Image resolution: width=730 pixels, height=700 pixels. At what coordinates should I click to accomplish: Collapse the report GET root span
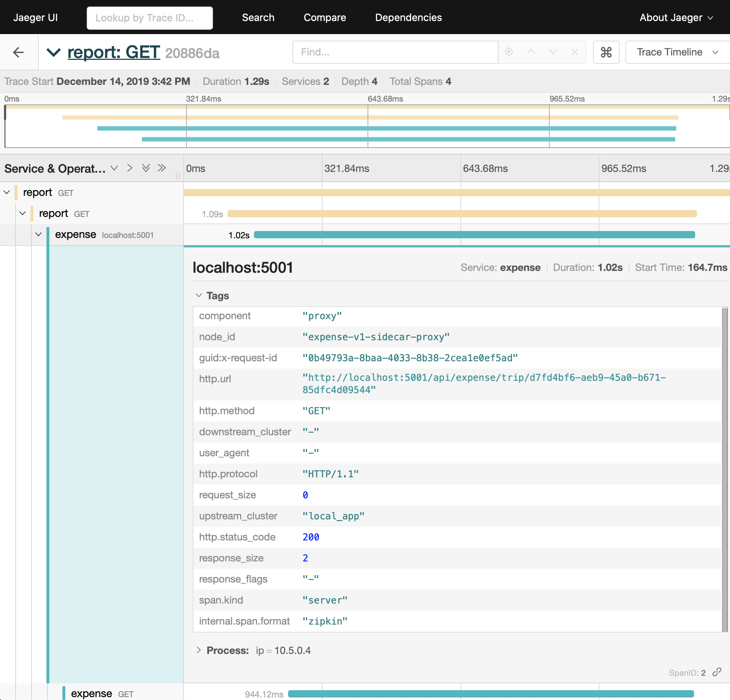tap(7, 192)
